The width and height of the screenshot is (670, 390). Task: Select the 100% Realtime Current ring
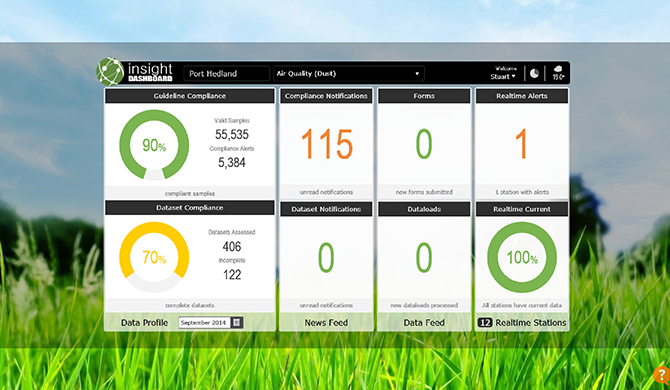click(x=522, y=257)
